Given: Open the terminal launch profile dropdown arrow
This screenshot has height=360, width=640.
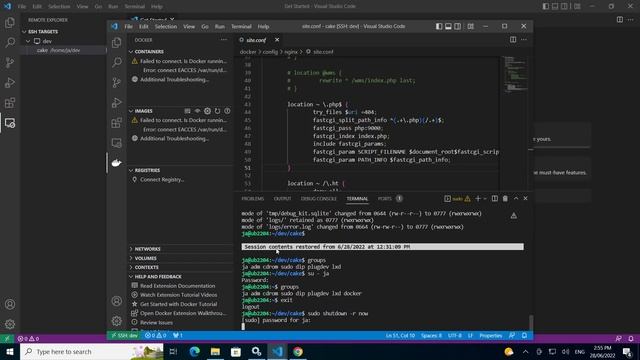Looking at the screenshot, I should point(485,198).
